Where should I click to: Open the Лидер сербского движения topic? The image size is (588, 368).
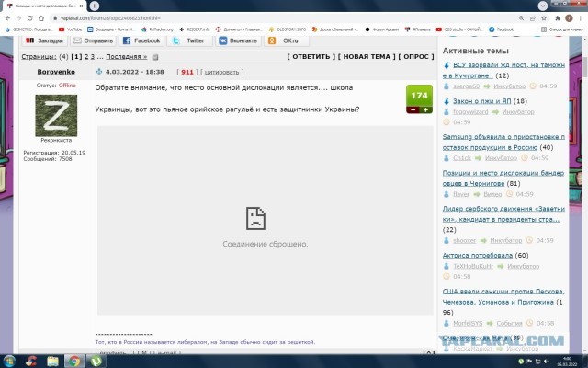503,213
